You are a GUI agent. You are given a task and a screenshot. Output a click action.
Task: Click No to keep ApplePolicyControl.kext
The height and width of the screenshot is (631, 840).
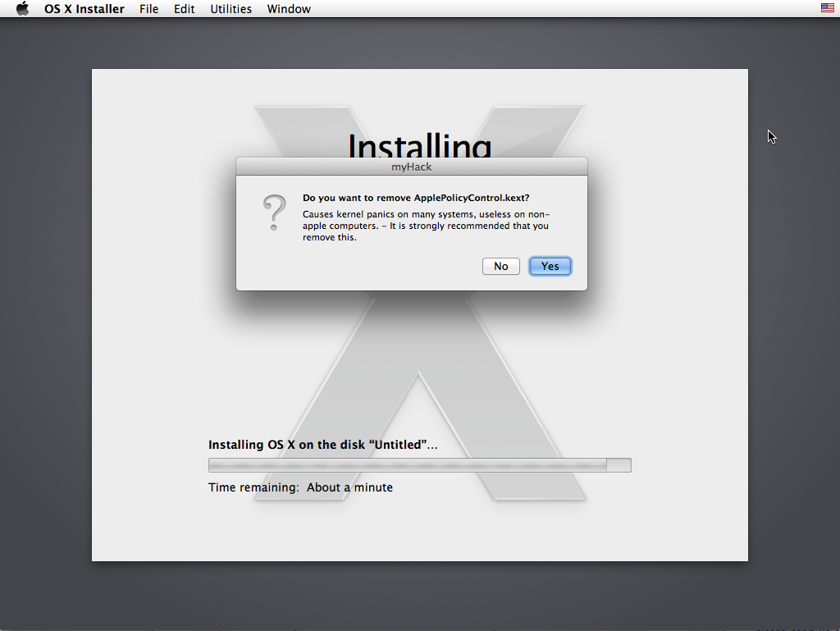click(501, 266)
